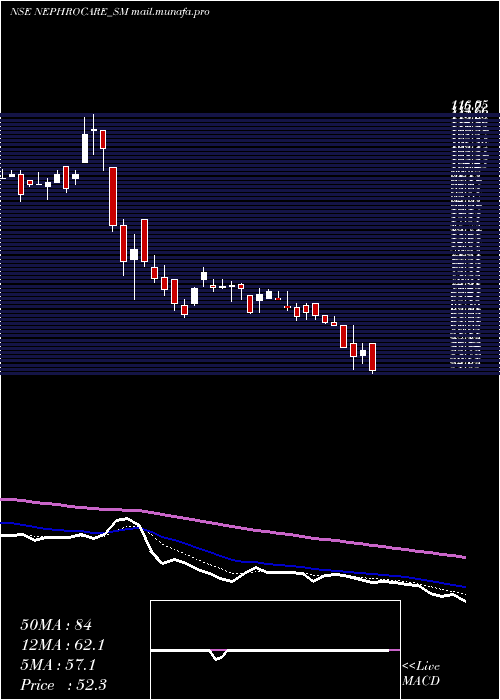
Task: Click the 12MA : 62.1 label
Action: coord(63,645)
